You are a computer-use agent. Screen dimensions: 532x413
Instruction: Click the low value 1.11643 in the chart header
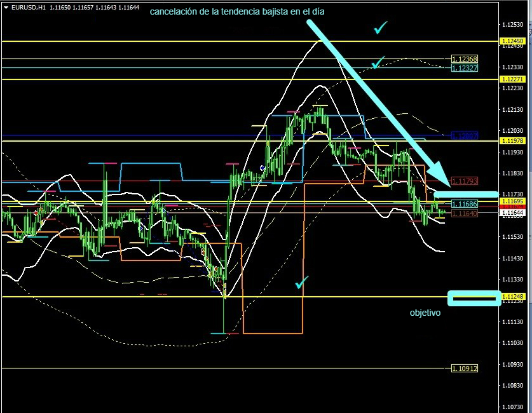pyautogui.click(x=106, y=8)
